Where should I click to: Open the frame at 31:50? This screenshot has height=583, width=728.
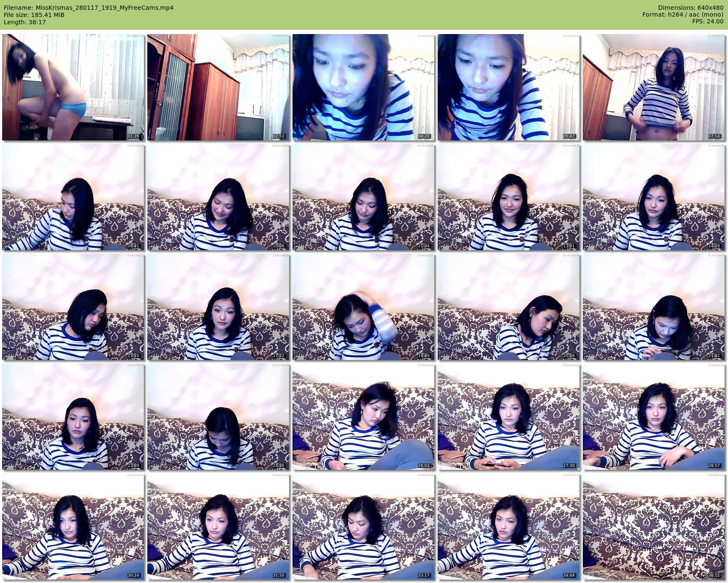218,526
